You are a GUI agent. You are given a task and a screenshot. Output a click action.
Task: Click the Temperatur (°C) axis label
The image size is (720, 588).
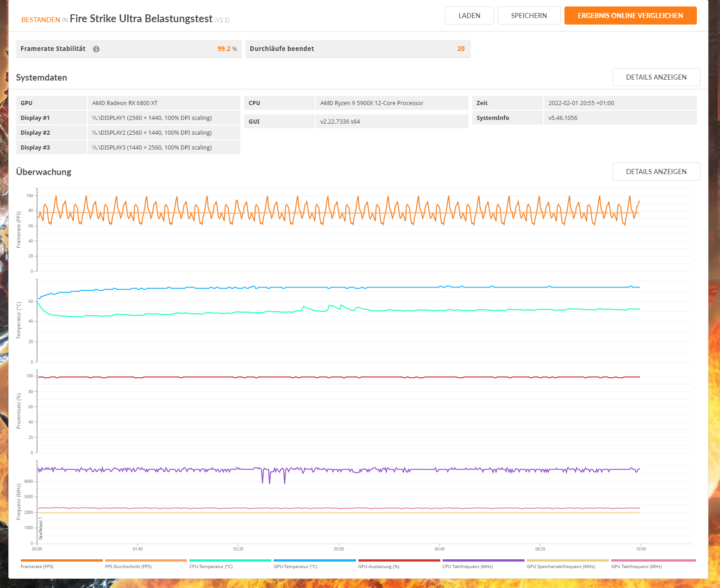(x=19, y=320)
